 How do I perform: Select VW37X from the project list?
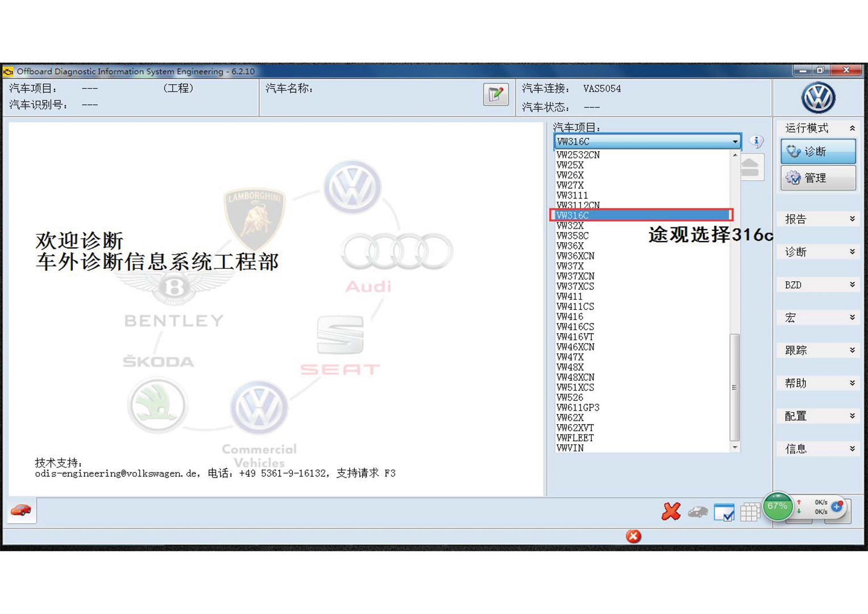pos(642,266)
